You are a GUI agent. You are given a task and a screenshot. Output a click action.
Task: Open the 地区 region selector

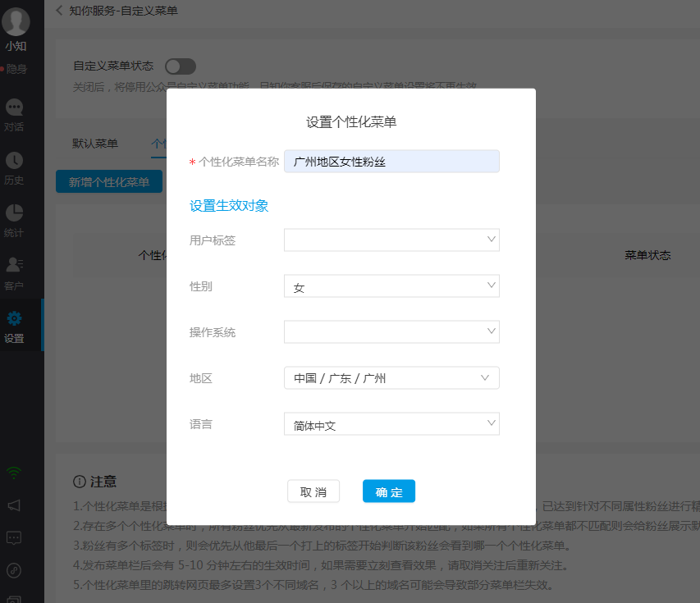point(391,377)
